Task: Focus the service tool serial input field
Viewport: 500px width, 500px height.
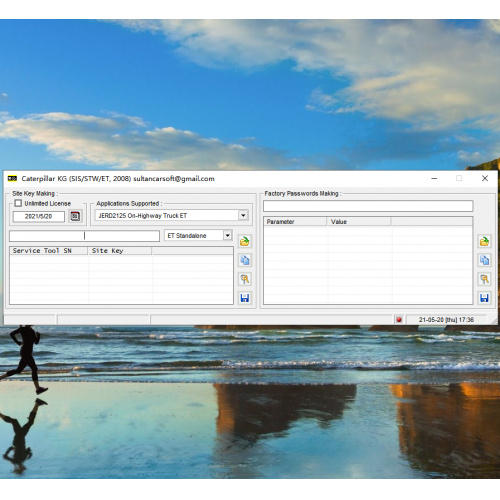Action: coord(84,236)
